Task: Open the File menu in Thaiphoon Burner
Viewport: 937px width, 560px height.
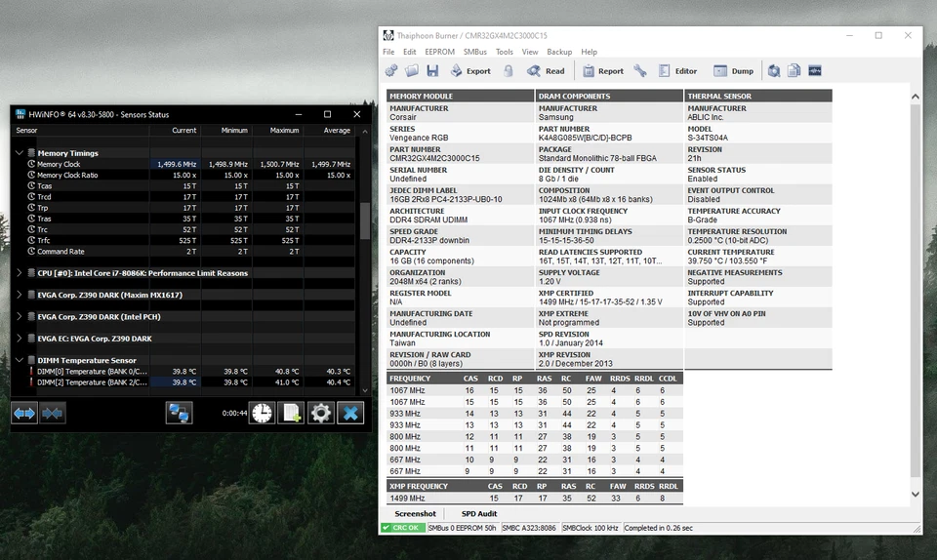Action: 388,52
